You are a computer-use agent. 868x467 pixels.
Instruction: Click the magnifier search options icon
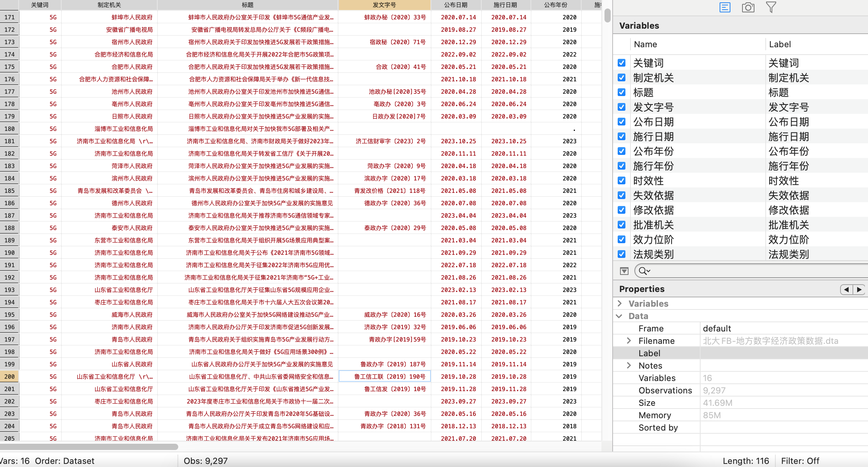[x=644, y=271]
